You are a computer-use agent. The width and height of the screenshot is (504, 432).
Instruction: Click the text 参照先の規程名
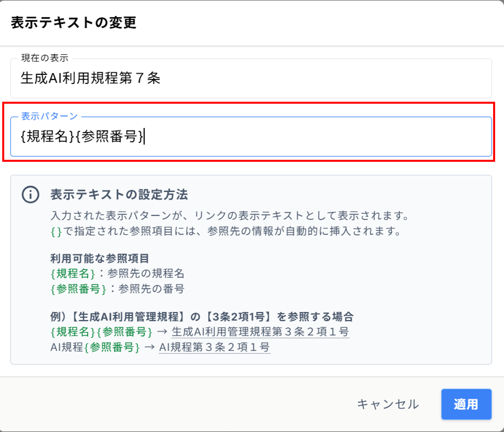click(146, 274)
